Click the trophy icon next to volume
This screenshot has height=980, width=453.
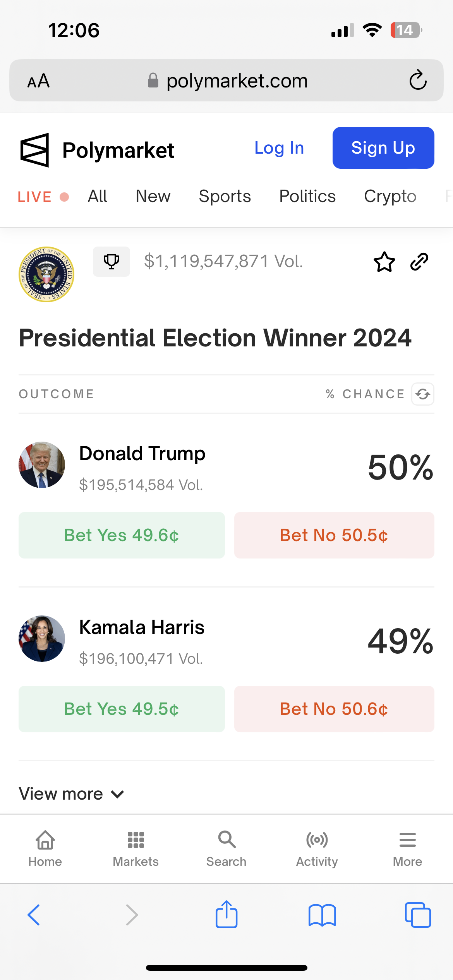coord(112,262)
